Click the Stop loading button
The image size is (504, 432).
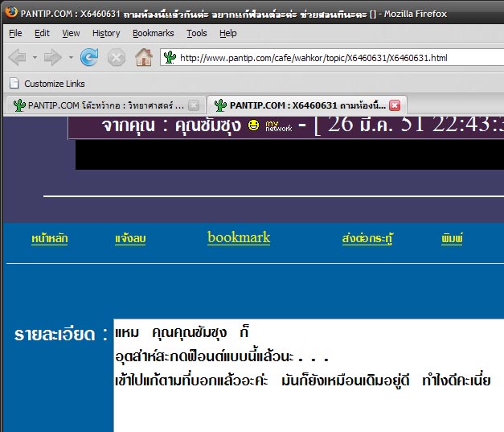click(117, 58)
